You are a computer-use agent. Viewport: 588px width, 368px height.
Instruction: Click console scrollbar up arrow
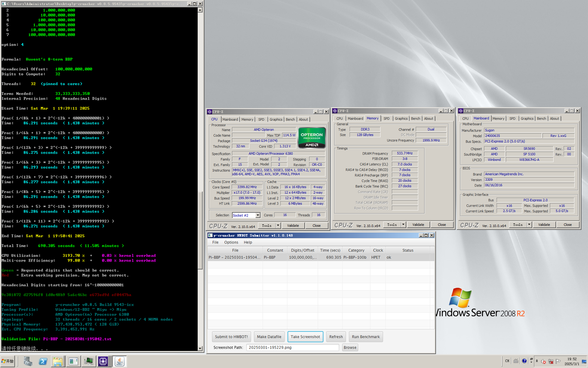200,10
